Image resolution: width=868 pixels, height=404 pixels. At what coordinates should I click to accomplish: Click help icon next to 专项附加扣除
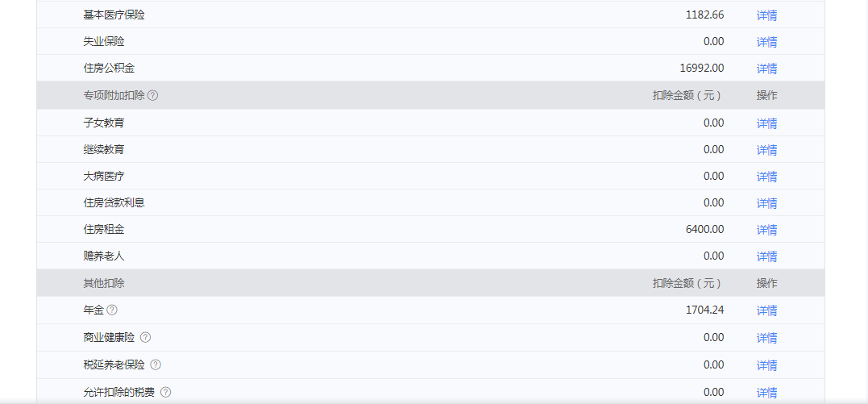pyautogui.click(x=153, y=95)
